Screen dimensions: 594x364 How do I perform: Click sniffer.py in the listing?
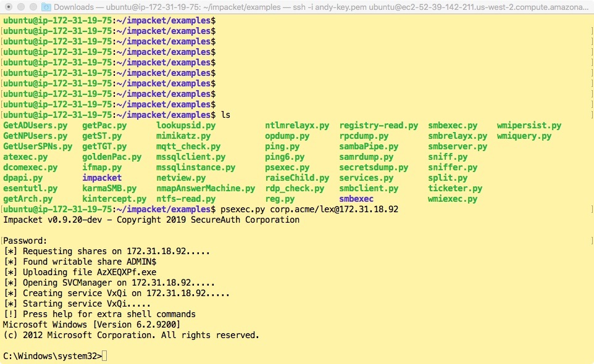(453, 168)
